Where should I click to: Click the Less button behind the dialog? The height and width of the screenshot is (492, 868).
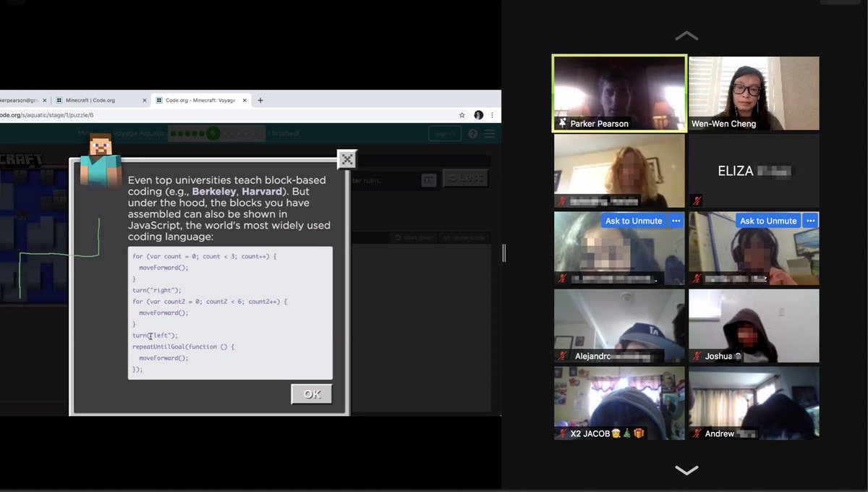[465, 178]
